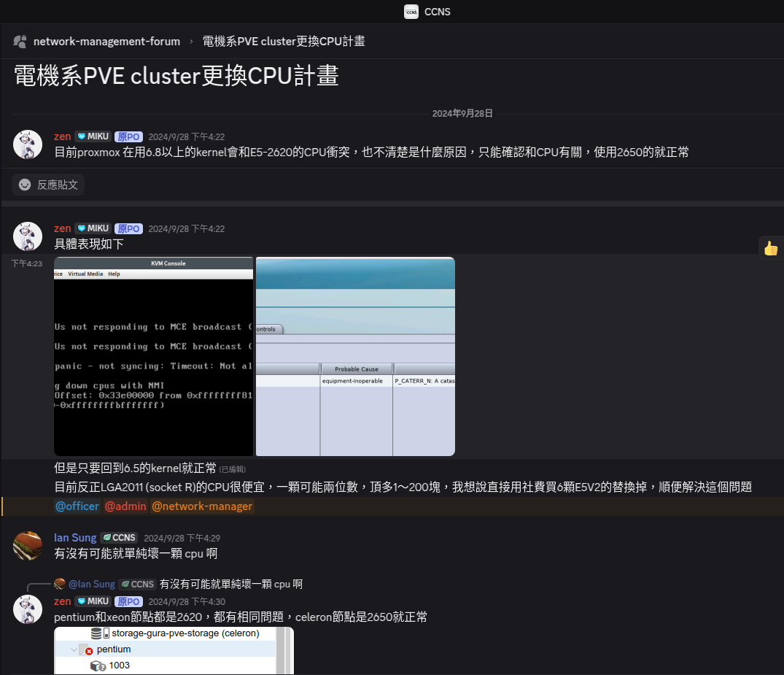
Task: Jump to the replied message from Ian Sung
Action: point(230,584)
